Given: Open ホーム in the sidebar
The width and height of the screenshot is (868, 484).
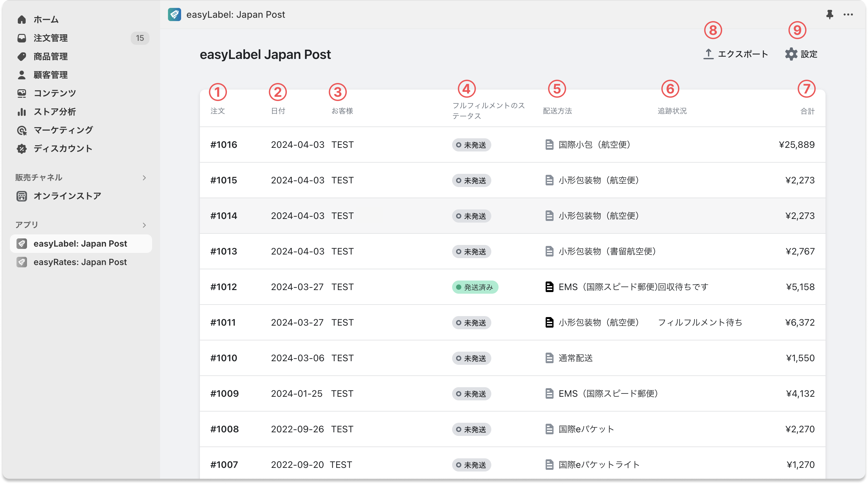Looking at the screenshot, I should pyautogui.click(x=46, y=19).
